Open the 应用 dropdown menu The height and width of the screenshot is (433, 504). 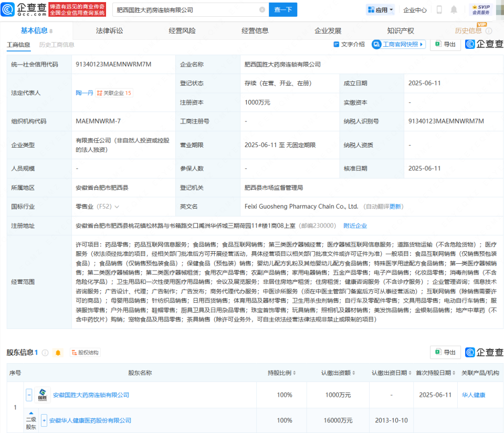[380, 10]
